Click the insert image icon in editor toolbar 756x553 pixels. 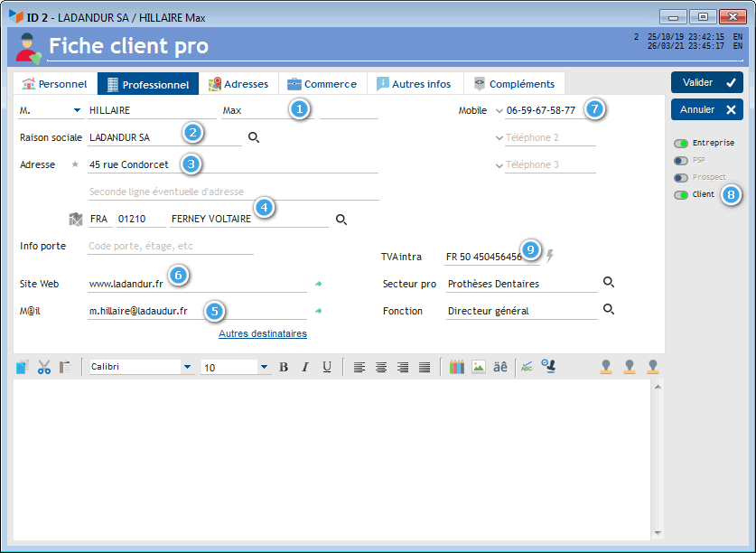478,367
